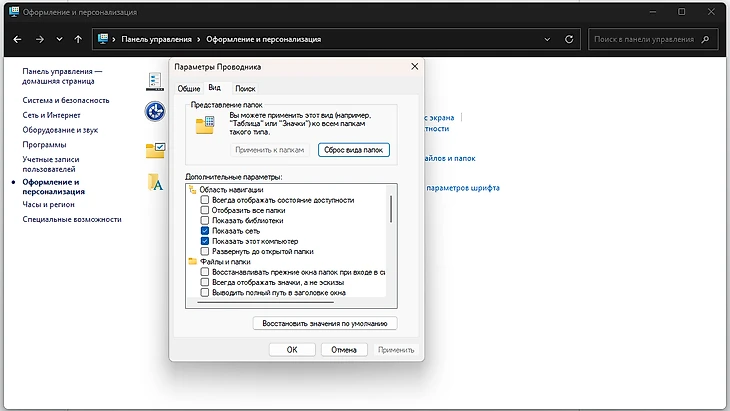Click the advanced settings vertical scrollbar
730x411 pixels.
391,210
